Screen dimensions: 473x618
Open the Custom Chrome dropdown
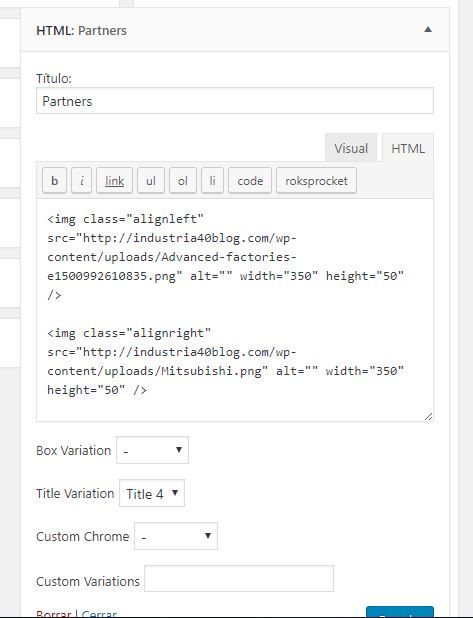coord(176,536)
